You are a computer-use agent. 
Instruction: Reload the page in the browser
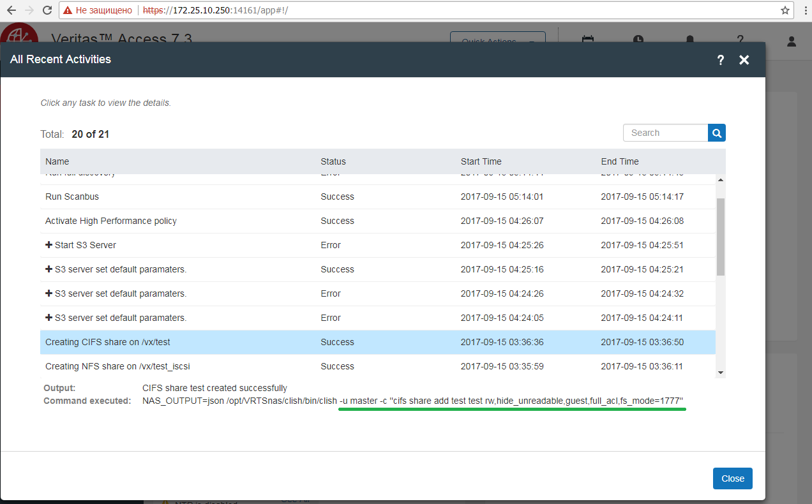[x=47, y=10]
